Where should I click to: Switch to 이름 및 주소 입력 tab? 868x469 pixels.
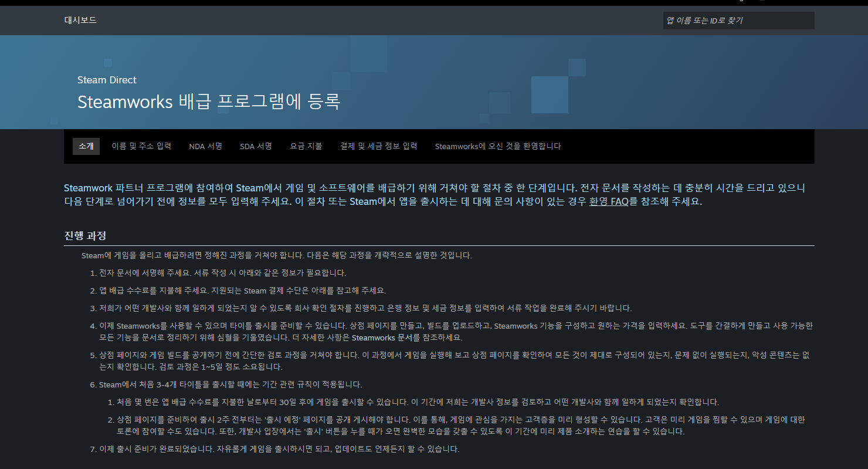pyautogui.click(x=141, y=146)
